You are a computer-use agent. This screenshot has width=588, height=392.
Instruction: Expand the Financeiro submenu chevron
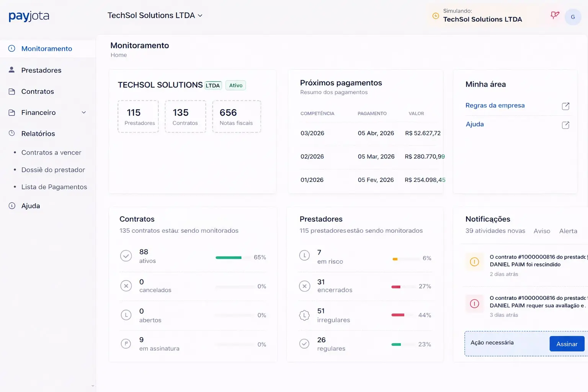point(84,113)
